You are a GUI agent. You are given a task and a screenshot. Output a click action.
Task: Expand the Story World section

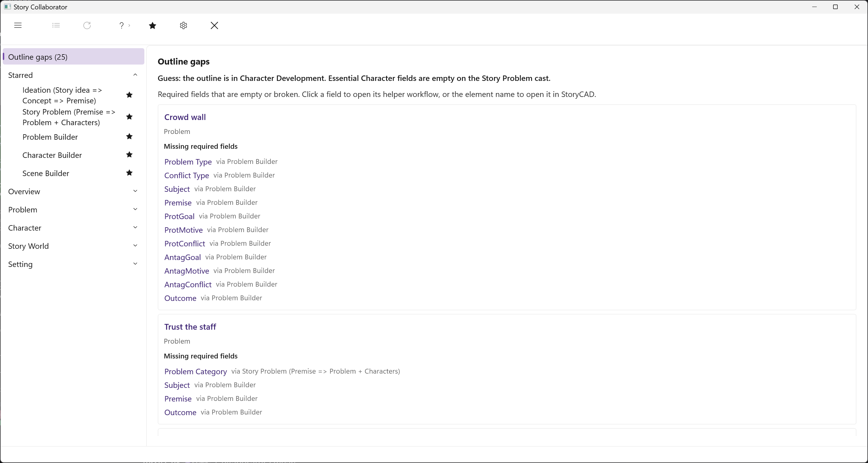(x=135, y=246)
